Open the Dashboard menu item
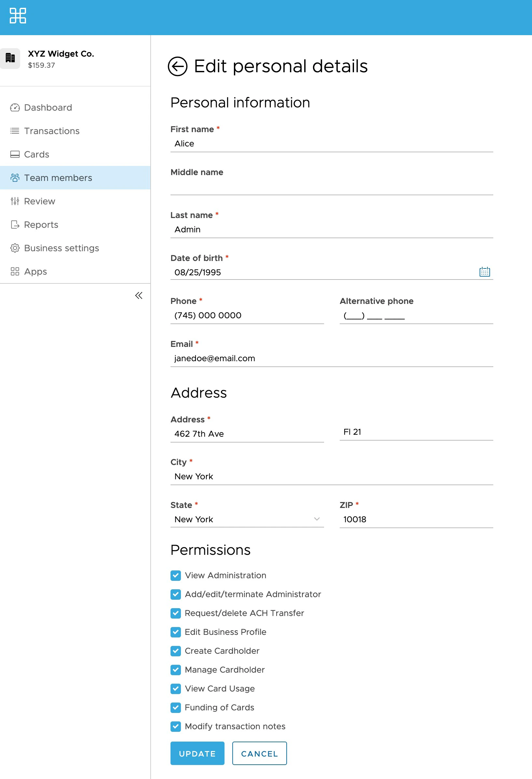 [x=75, y=108]
